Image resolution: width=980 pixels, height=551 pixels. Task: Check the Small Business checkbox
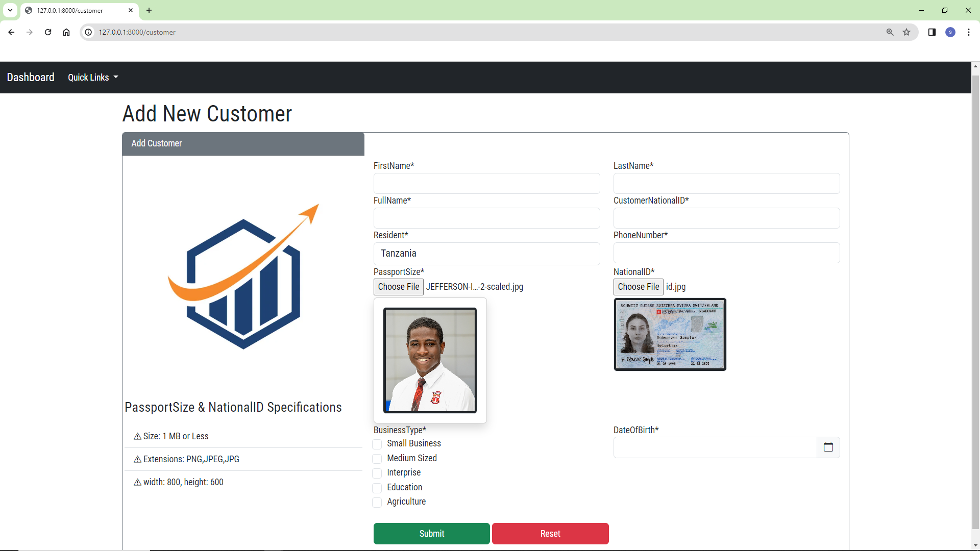pyautogui.click(x=377, y=444)
